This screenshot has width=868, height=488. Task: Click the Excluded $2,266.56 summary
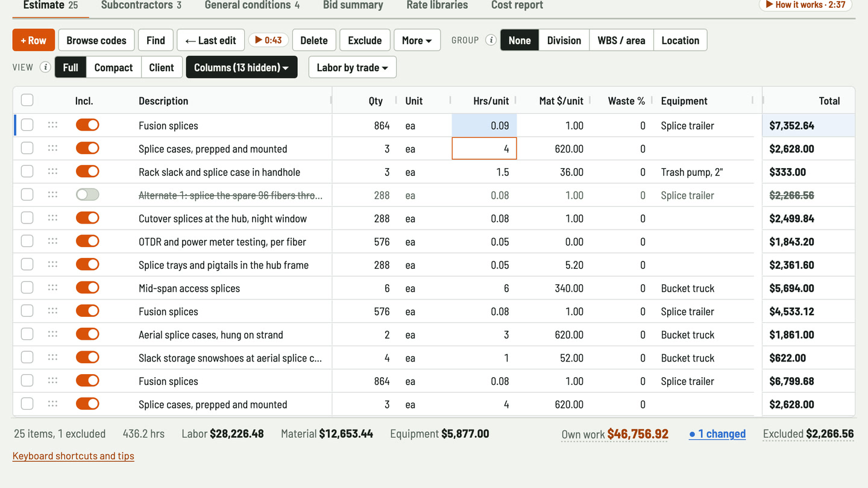pyautogui.click(x=808, y=434)
